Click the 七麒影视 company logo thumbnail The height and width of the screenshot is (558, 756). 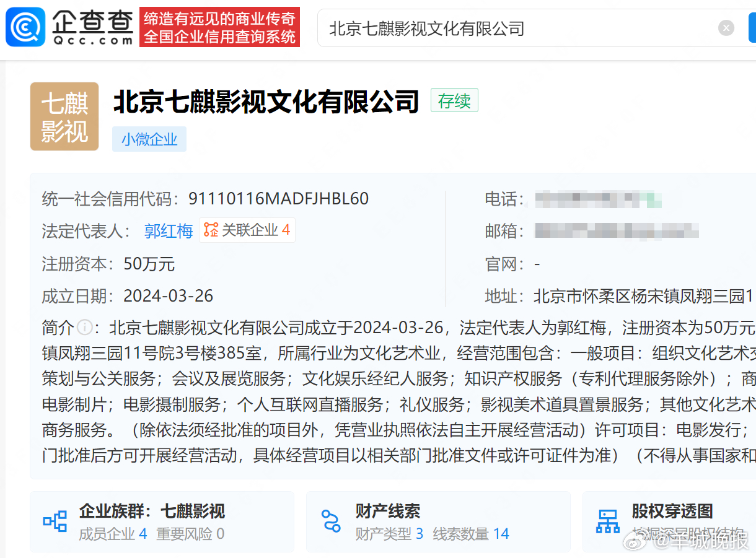pos(64,116)
